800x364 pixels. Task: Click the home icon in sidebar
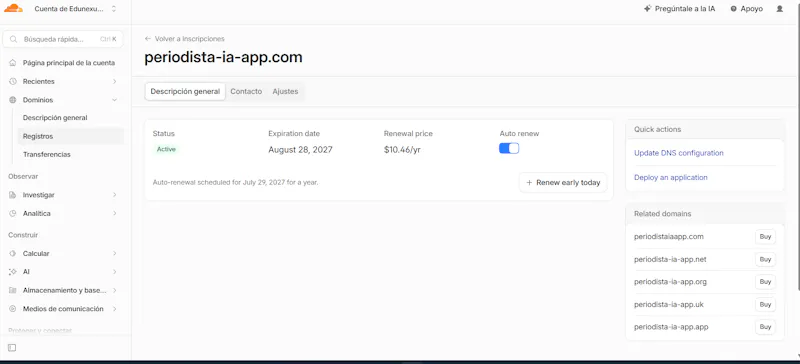click(x=13, y=63)
